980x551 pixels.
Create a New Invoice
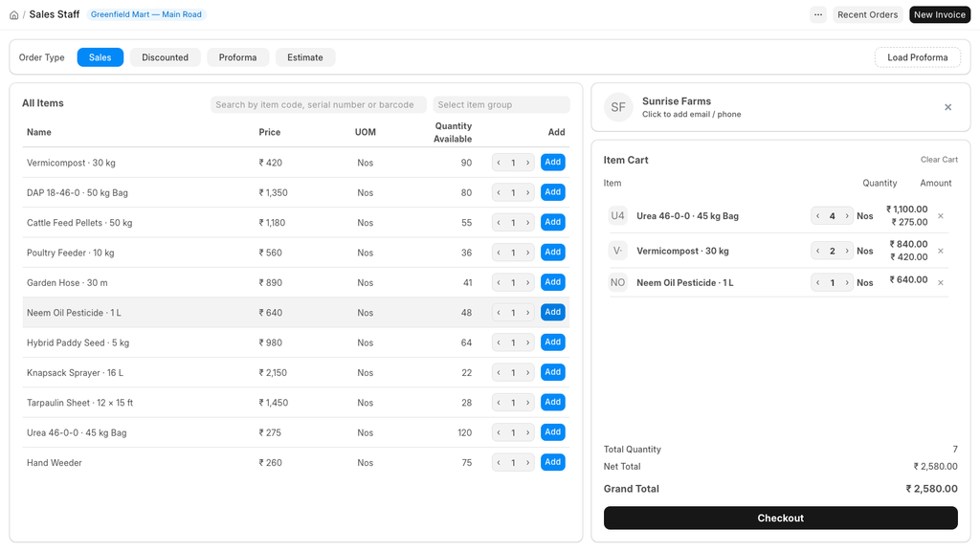(x=940, y=14)
